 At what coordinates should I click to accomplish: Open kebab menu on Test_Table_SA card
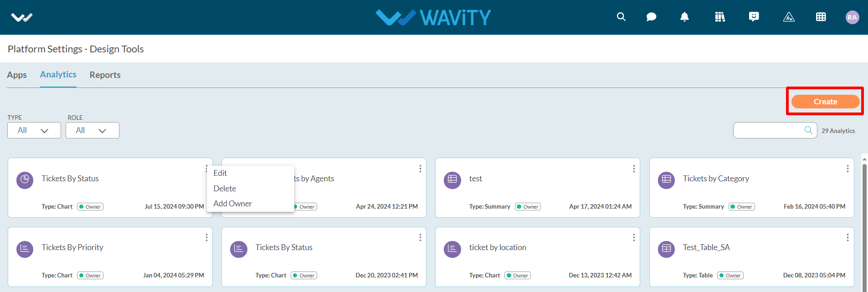click(x=847, y=237)
